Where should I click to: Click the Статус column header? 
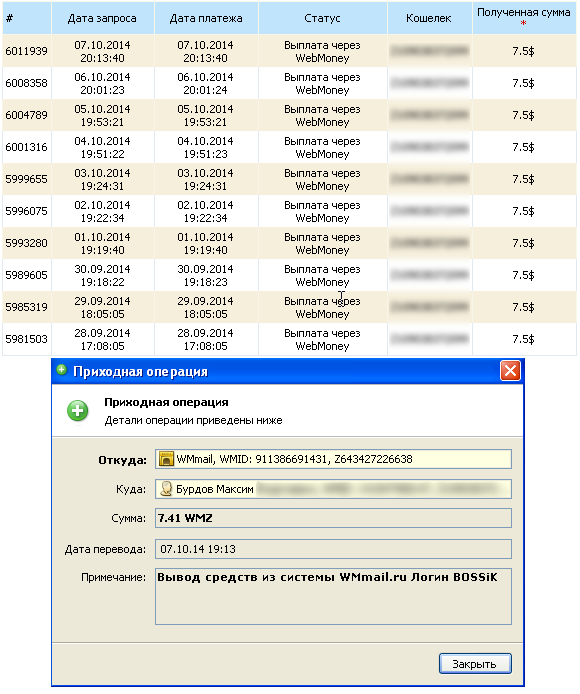pos(323,18)
